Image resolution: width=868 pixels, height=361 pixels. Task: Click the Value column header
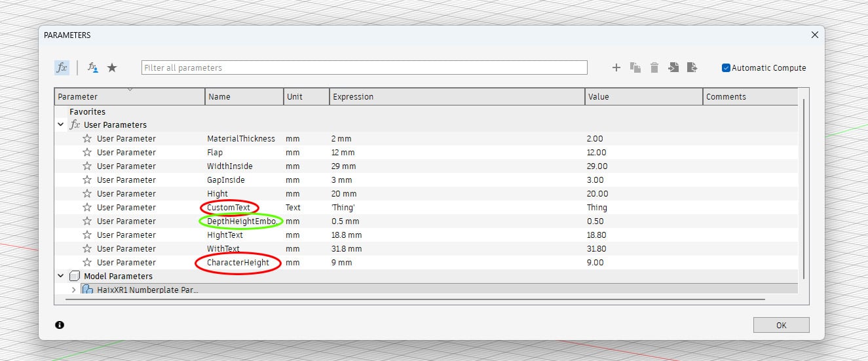pos(644,96)
